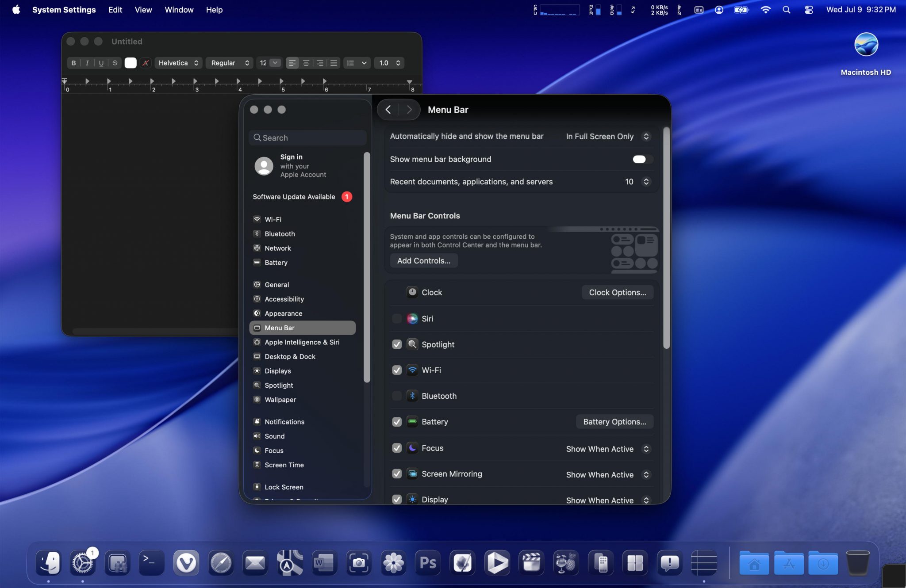The width and height of the screenshot is (906, 588).
Task: Toggle Show menu bar background switch
Action: (x=642, y=159)
